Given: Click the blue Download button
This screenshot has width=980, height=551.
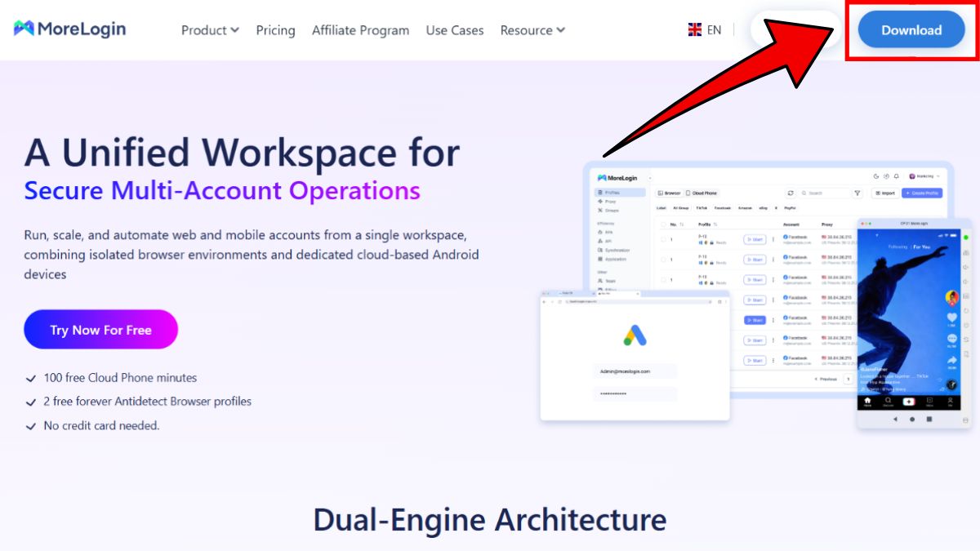Looking at the screenshot, I should point(911,30).
